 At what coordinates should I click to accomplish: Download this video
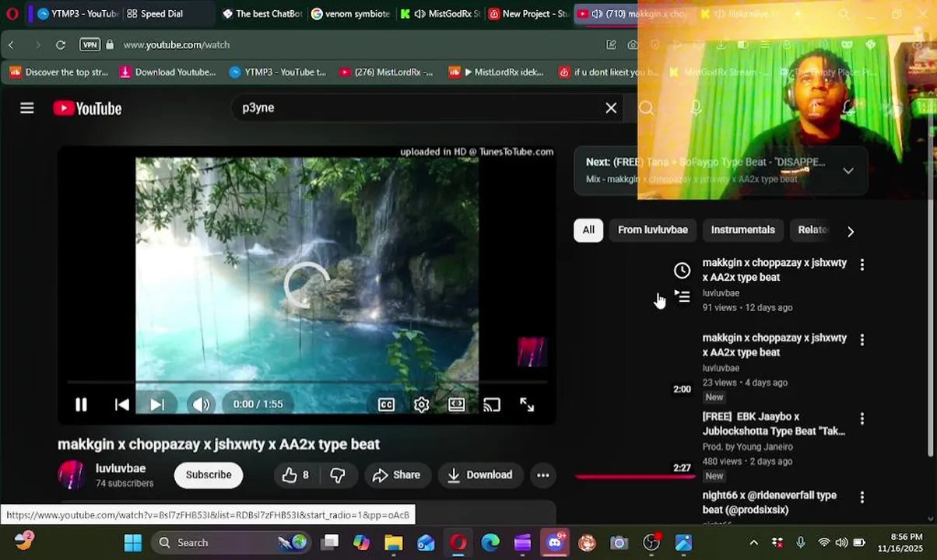pos(480,475)
